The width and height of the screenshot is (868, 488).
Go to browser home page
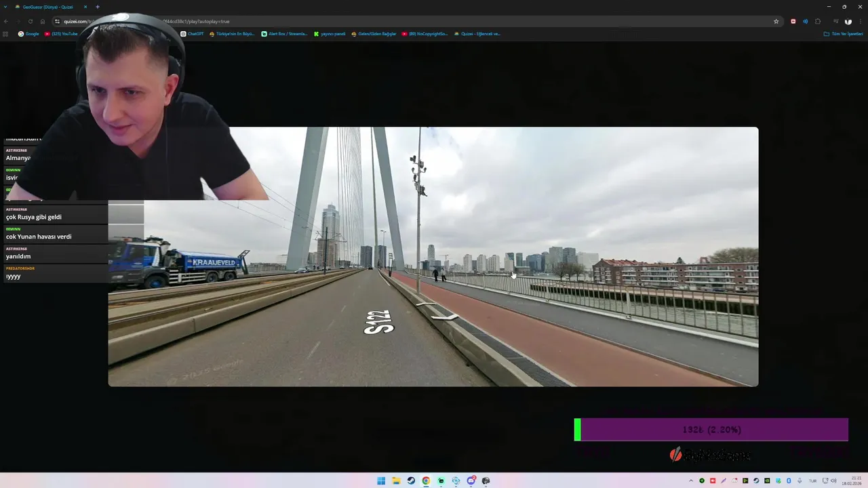(x=43, y=21)
